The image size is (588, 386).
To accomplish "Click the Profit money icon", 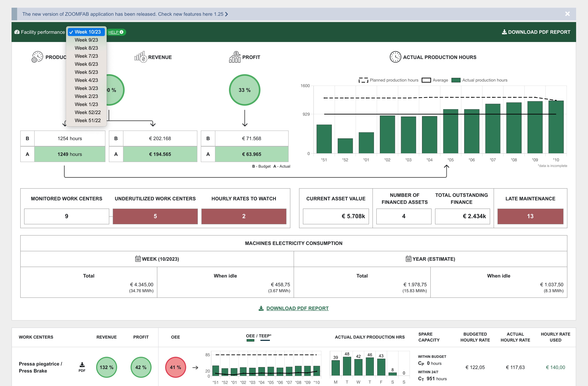I will [x=235, y=57].
